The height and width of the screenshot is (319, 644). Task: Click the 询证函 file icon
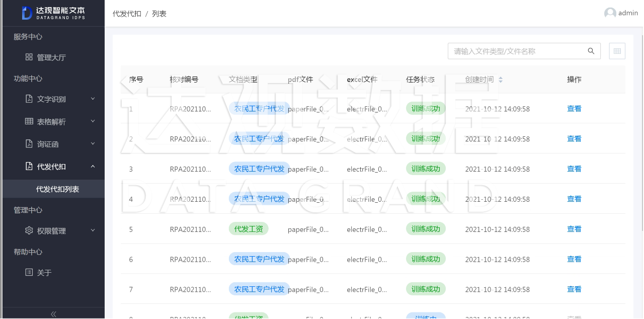coord(29,144)
